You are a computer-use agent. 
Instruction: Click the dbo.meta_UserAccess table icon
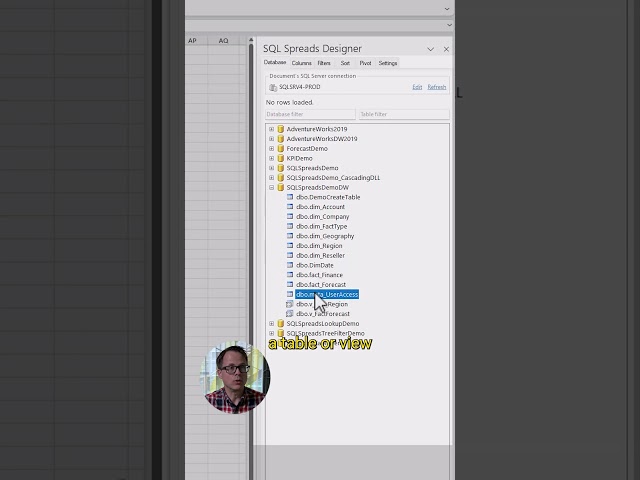pos(290,294)
